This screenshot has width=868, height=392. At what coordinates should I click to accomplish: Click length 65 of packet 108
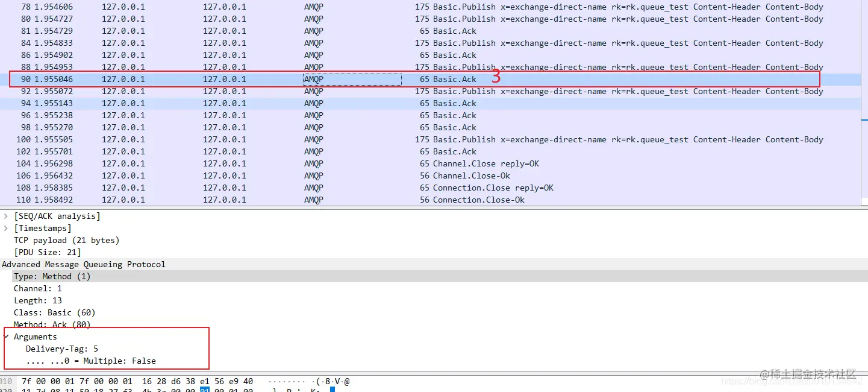pyautogui.click(x=425, y=188)
